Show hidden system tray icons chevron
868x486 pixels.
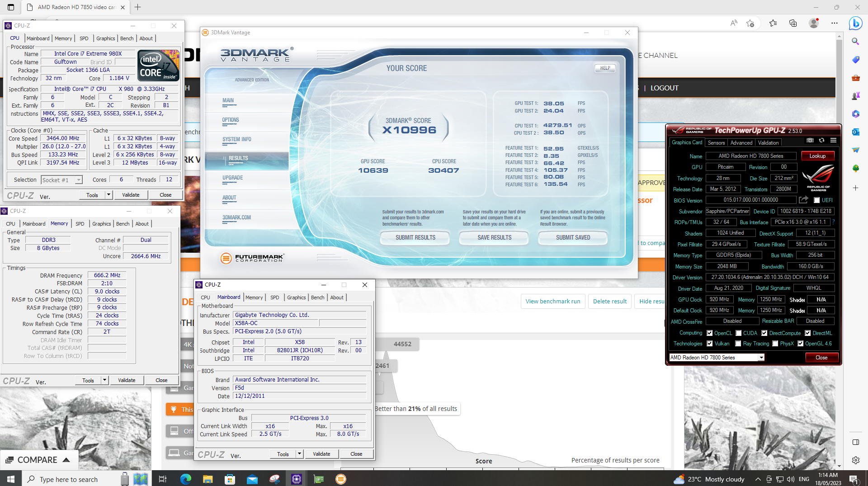click(x=758, y=479)
